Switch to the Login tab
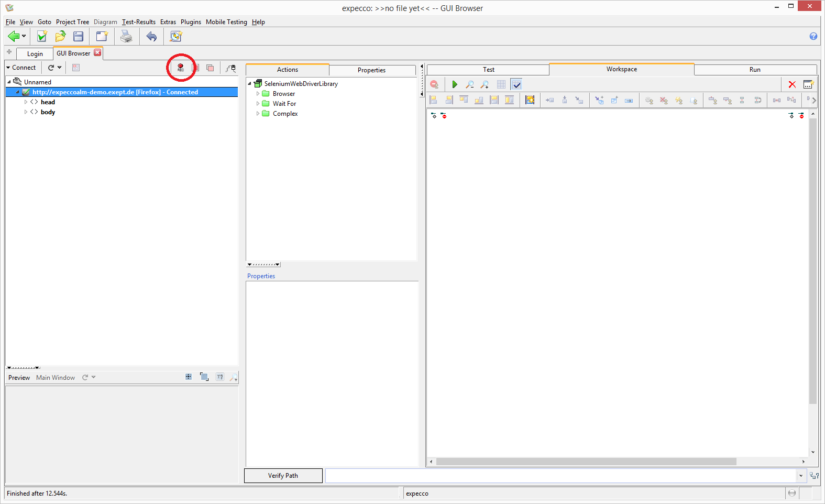This screenshot has height=504, width=825. (35, 54)
